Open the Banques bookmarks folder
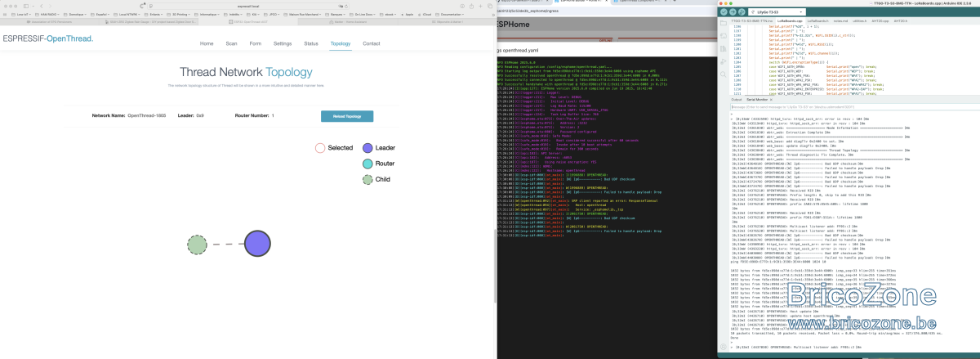This screenshot has height=359, width=980. (336, 14)
